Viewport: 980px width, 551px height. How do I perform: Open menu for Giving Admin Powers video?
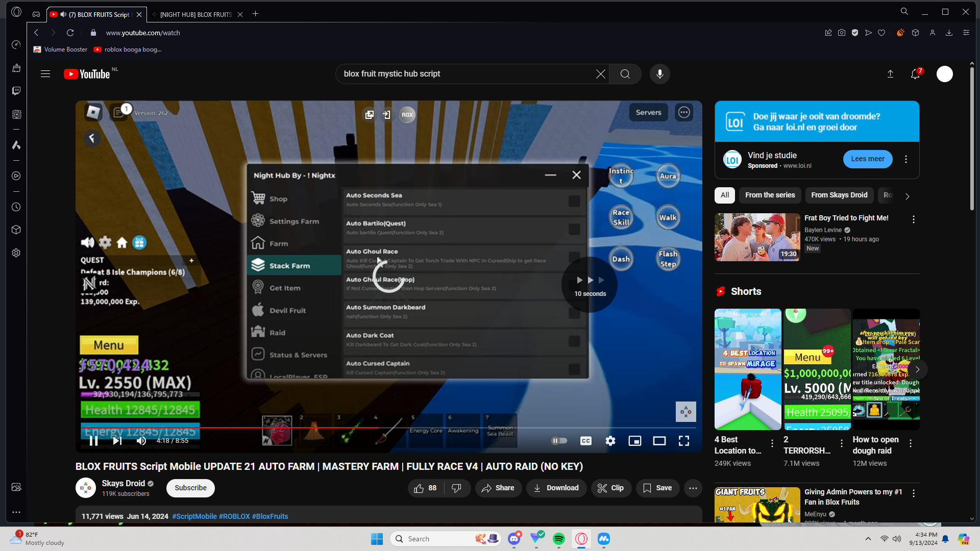point(914,493)
